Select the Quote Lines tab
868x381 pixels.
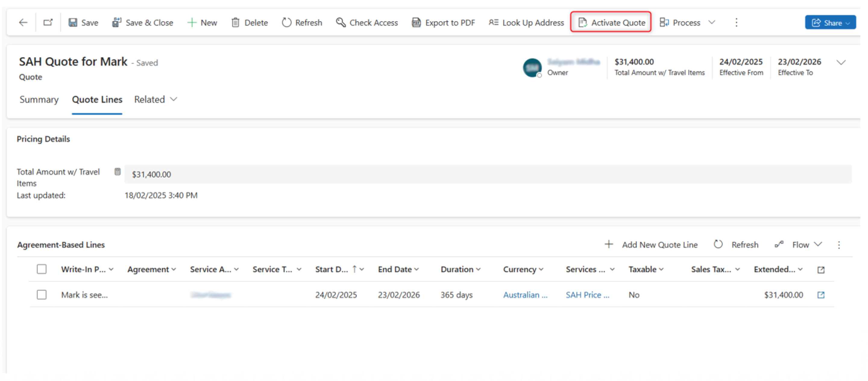pyautogui.click(x=97, y=99)
